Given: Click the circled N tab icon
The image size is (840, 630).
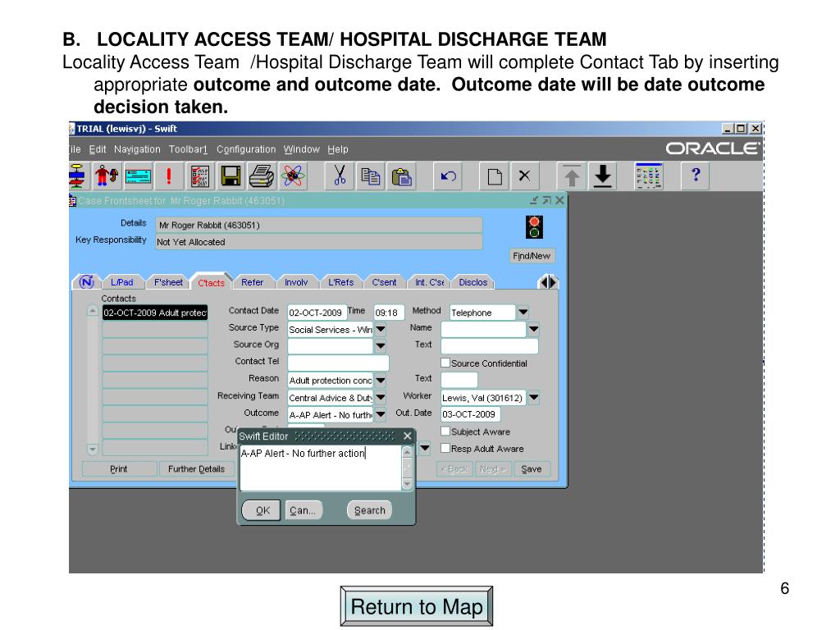Looking at the screenshot, I should (x=87, y=282).
